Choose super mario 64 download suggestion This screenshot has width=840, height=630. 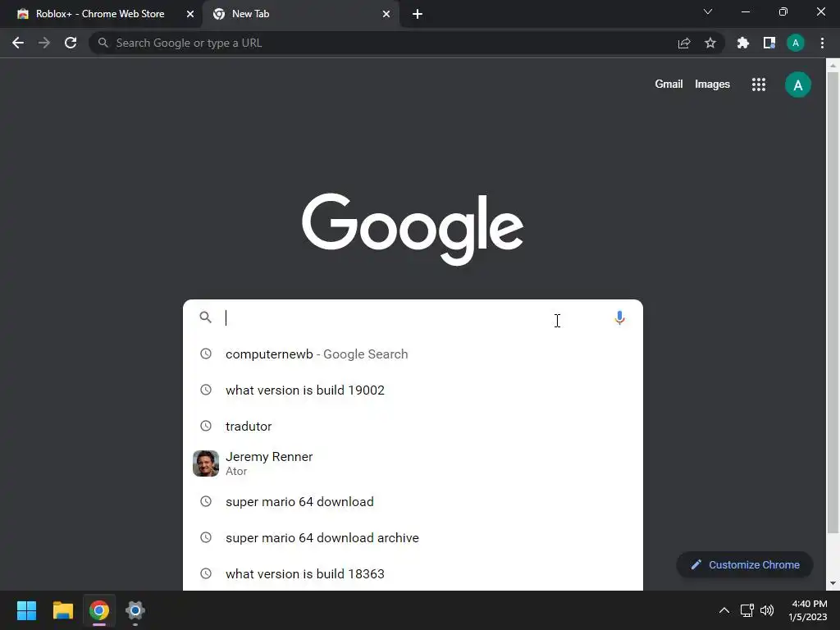click(413, 501)
